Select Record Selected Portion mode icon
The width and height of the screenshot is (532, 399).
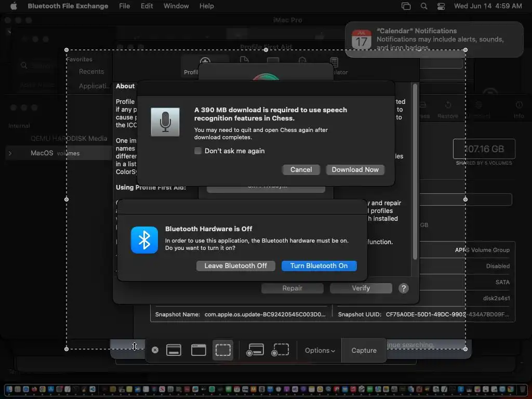(280, 350)
